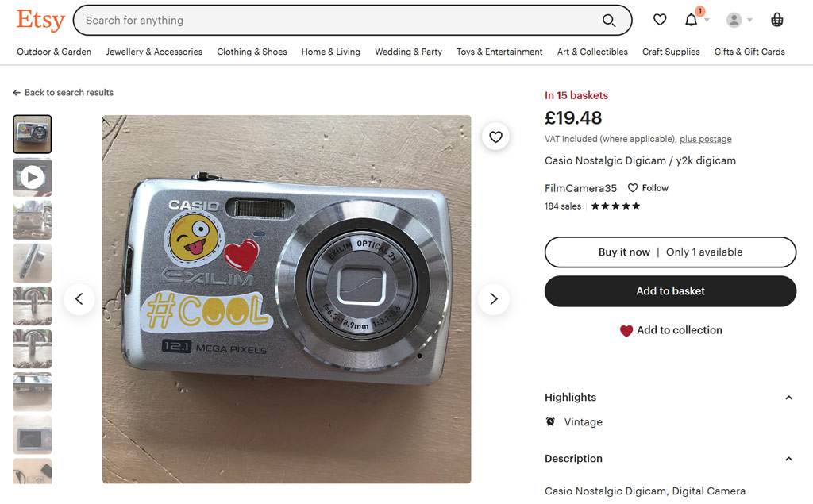Open the notifications bell
The height and width of the screenshot is (504, 813).
point(690,20)
